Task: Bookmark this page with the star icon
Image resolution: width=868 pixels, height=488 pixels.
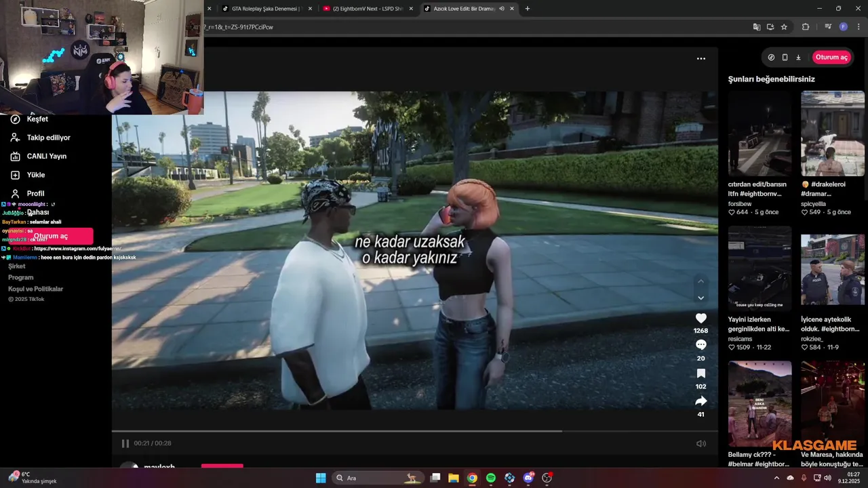Action: point(784,27)
